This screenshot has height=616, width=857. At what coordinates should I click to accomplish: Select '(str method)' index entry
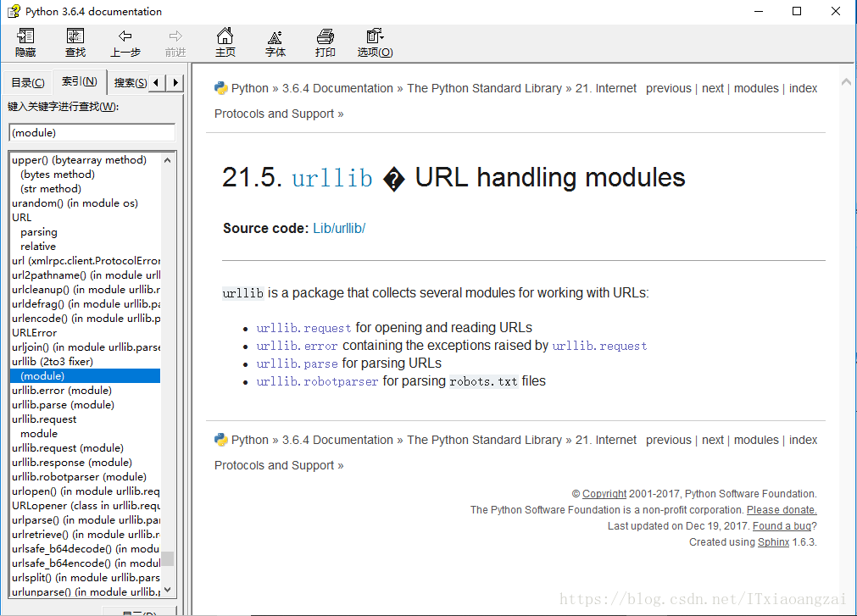pyautogui.click(x=51, y=188)
